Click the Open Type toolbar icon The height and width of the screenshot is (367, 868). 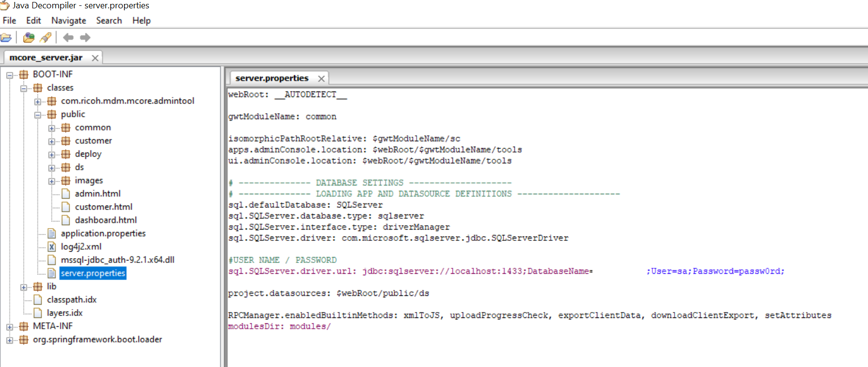coord(29,37)
